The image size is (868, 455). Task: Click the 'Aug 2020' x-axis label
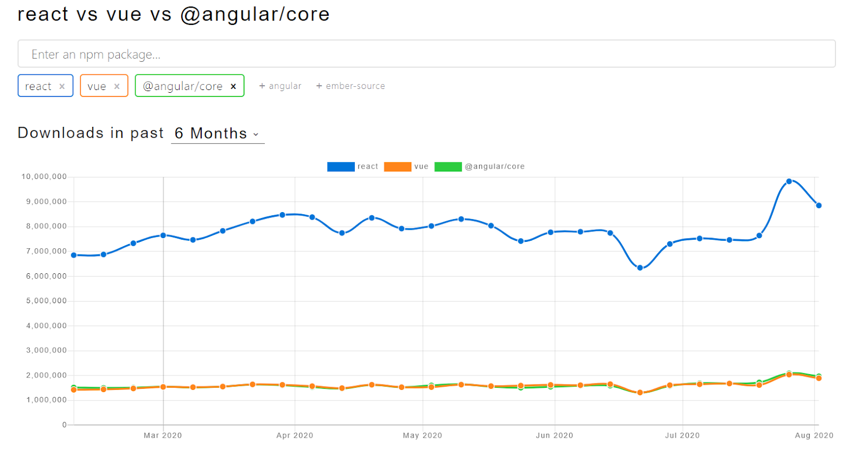coord(814,435)
